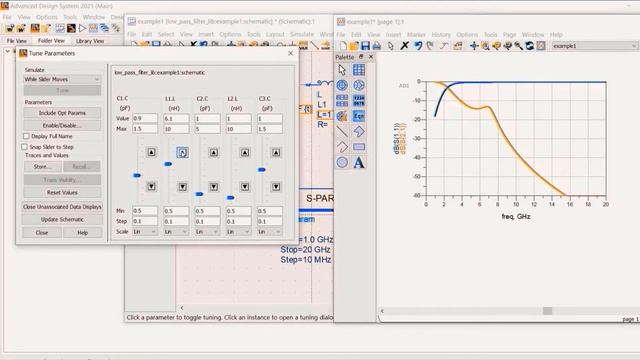Click the L1.L Max field showing 10

[176, 129]
